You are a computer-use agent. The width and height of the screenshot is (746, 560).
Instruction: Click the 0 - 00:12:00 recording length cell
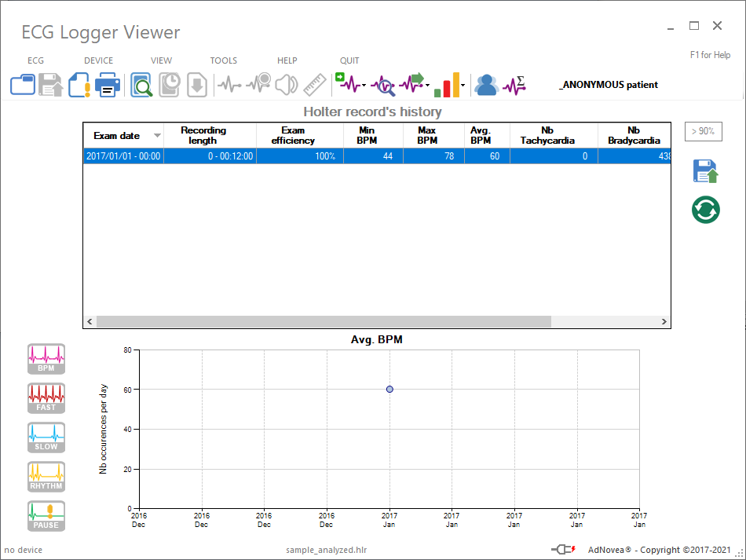210,156
